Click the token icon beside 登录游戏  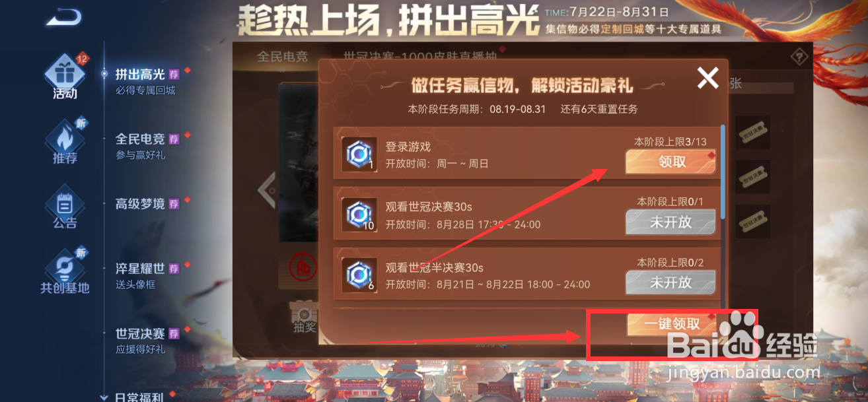pyautogui.click(x=359, y=154)
